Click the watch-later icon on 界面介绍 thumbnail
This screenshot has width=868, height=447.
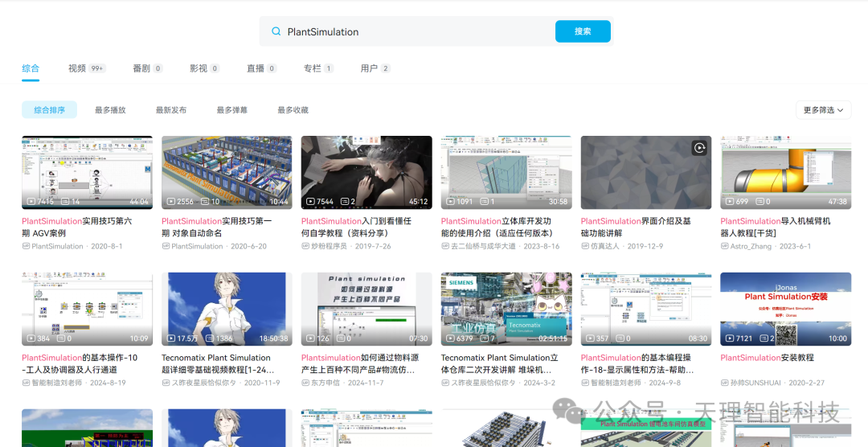(x=700, y=148)
